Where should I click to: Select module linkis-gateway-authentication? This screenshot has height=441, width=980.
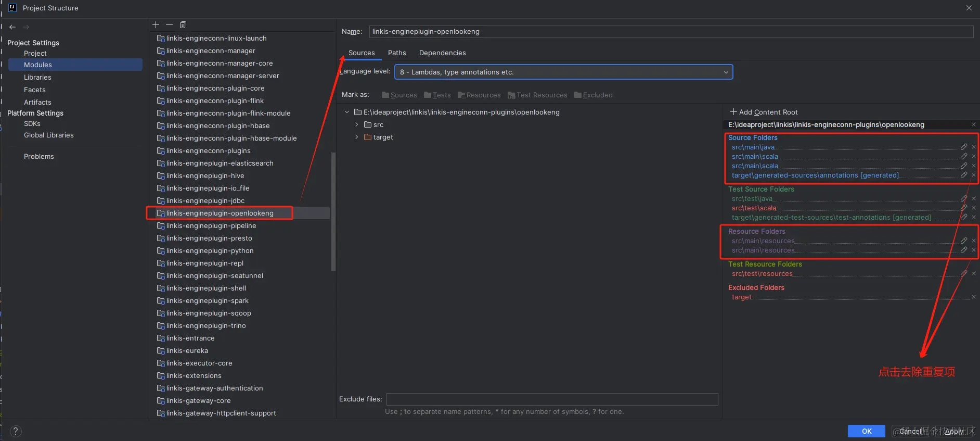[214, 388]
